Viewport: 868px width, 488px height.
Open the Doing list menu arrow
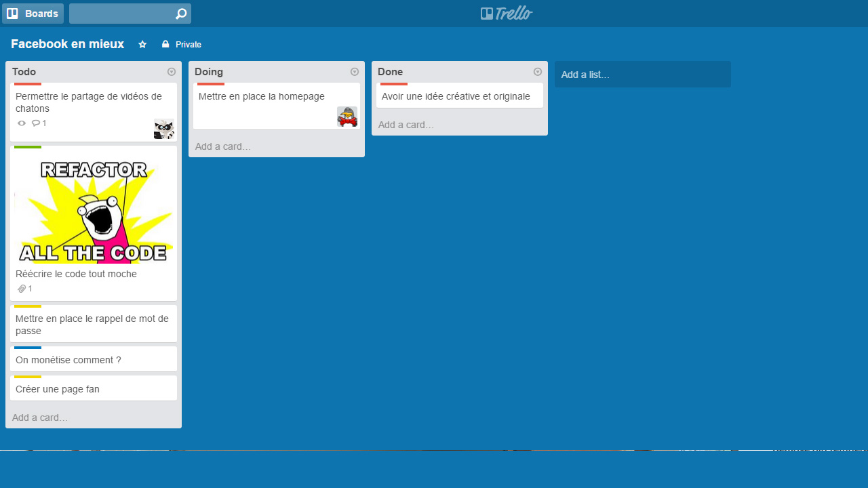click(355, 72)
